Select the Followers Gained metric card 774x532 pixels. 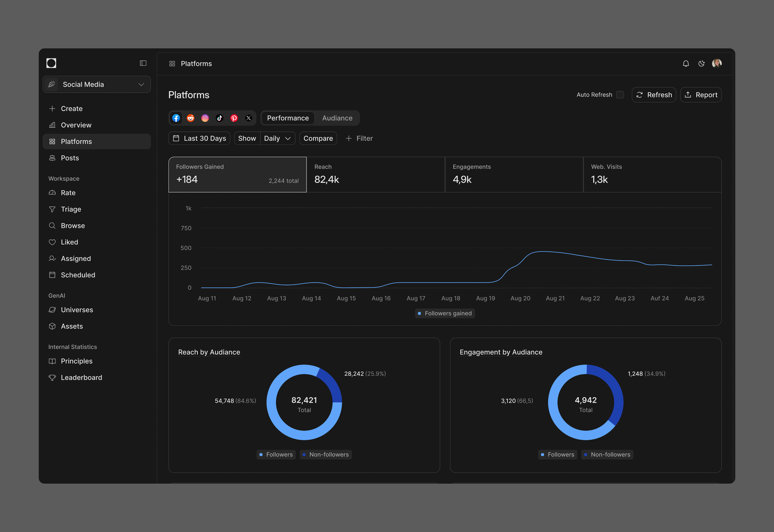tap(237, 175)
